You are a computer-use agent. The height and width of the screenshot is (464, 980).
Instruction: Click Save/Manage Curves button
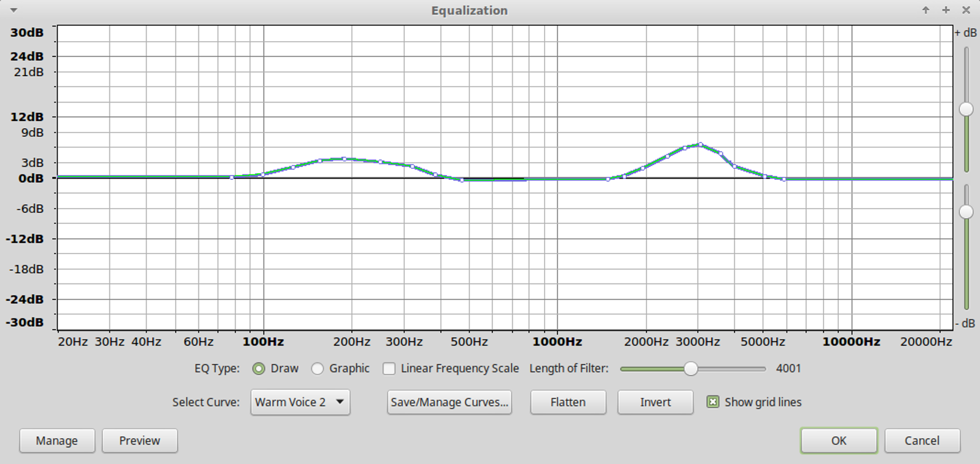click(449, 403)
